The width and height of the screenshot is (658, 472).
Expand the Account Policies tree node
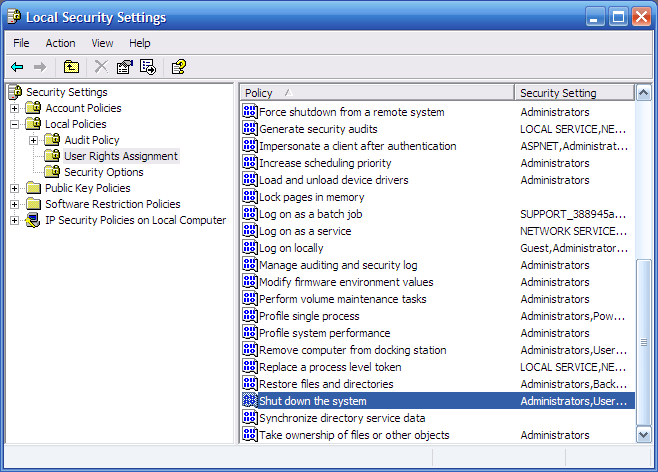15,108
